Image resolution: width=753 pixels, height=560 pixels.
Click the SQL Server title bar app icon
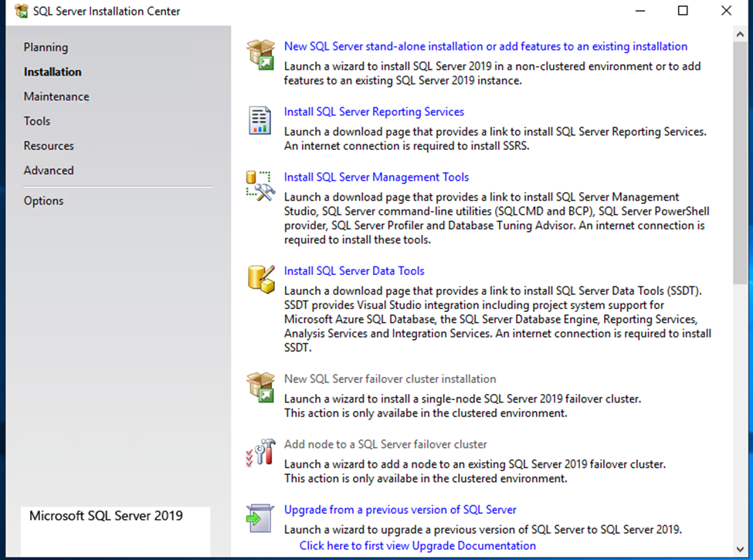click(21, 11)
